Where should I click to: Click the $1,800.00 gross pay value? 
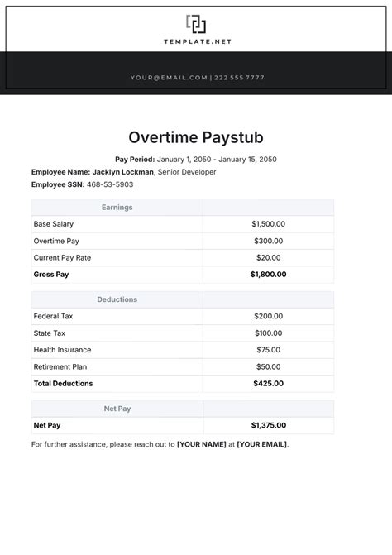(x=269, y=275)
